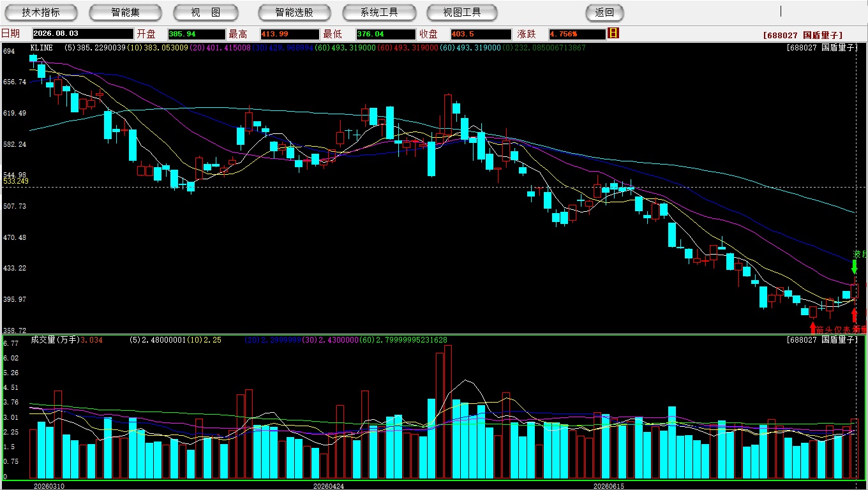Click the KLINE label in the chart legend
This screenshot has height=490, width=868.
[x=41, y=48]
